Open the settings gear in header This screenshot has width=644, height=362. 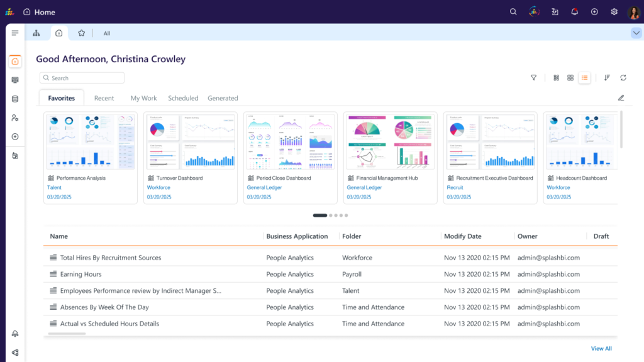click(x=614, y=12)
